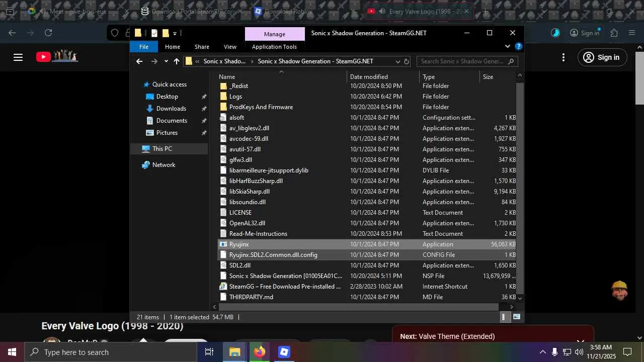Open the Customize Quick Access Toolbar dropdown
The height and width of the screenshot is (362, 644).
tap(175, 34)
